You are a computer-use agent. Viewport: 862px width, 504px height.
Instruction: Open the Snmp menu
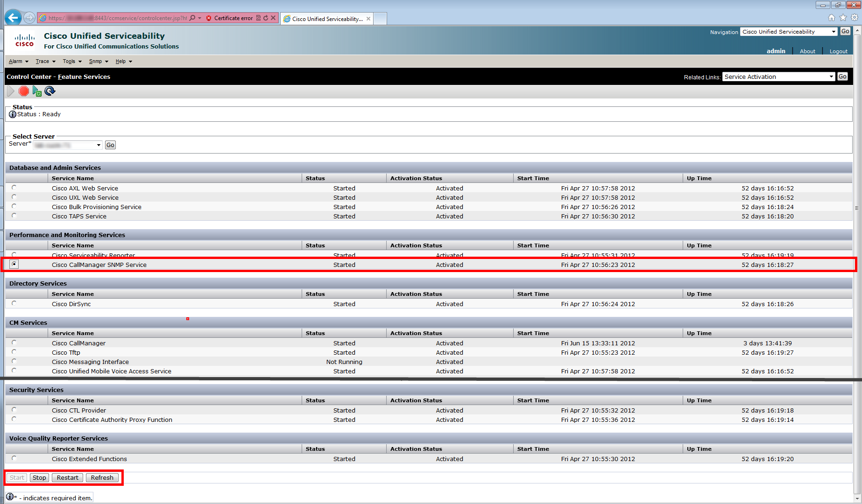(x=99, y=61)
